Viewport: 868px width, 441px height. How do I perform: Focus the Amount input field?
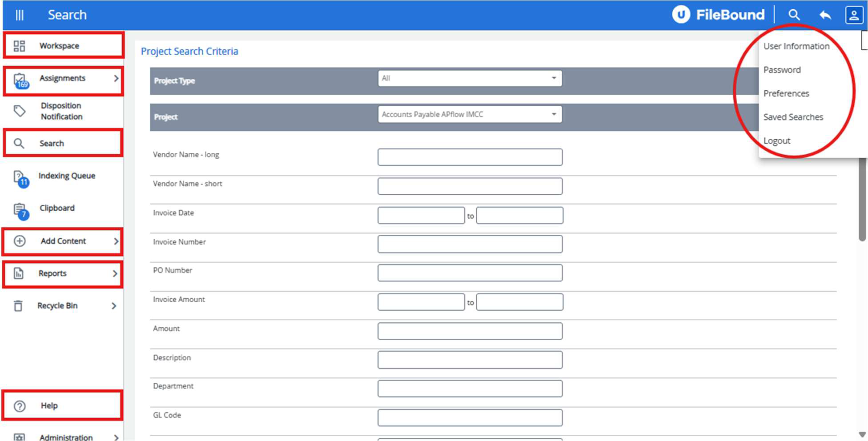click(x=470, y=331)
